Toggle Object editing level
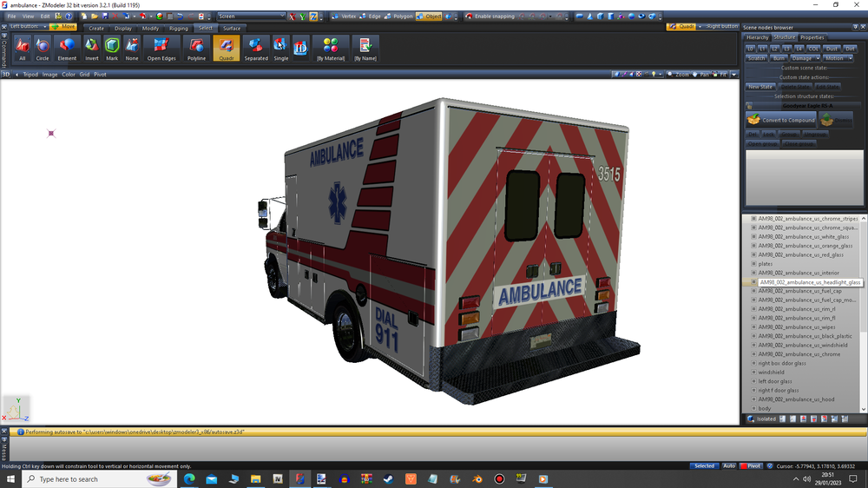Image resolution: width=868 pixels, height=488 pixels. click(429, 16)
